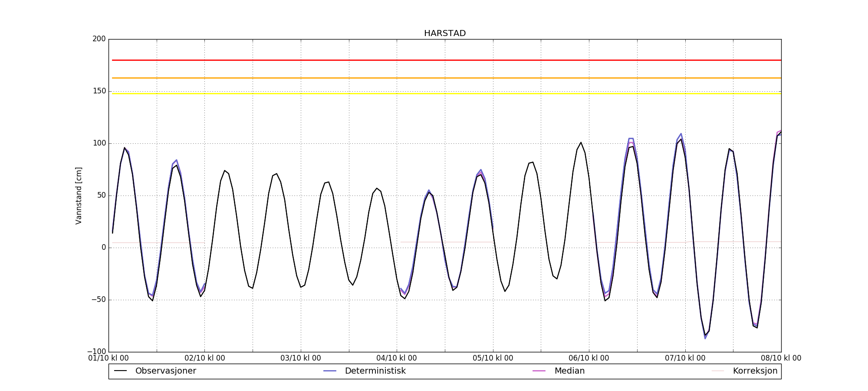
Task: Click the 04/10 kl 00 x-axis tick label
Action: click(397, 358)
